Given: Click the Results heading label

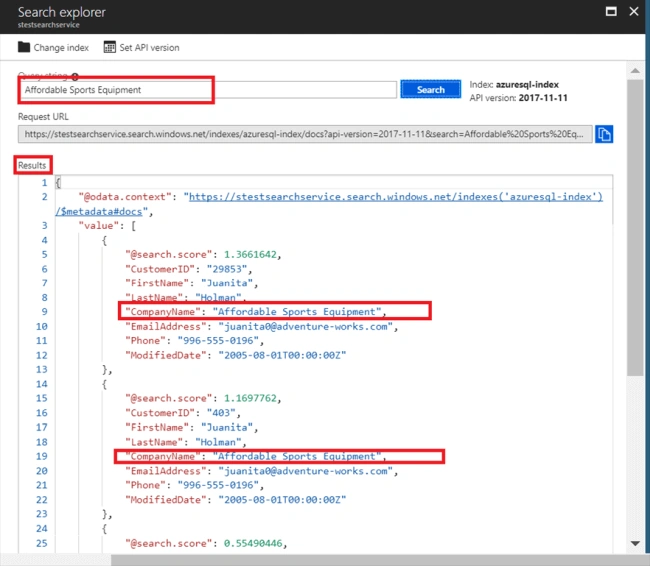Looking at the screenshot, I should pos(32,165).
